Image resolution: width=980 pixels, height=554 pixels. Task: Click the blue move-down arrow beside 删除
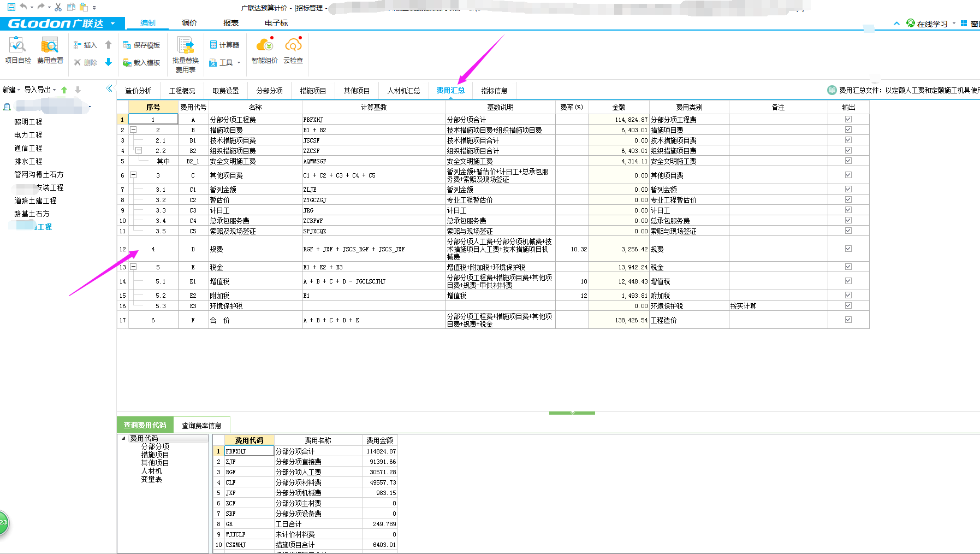108,62
